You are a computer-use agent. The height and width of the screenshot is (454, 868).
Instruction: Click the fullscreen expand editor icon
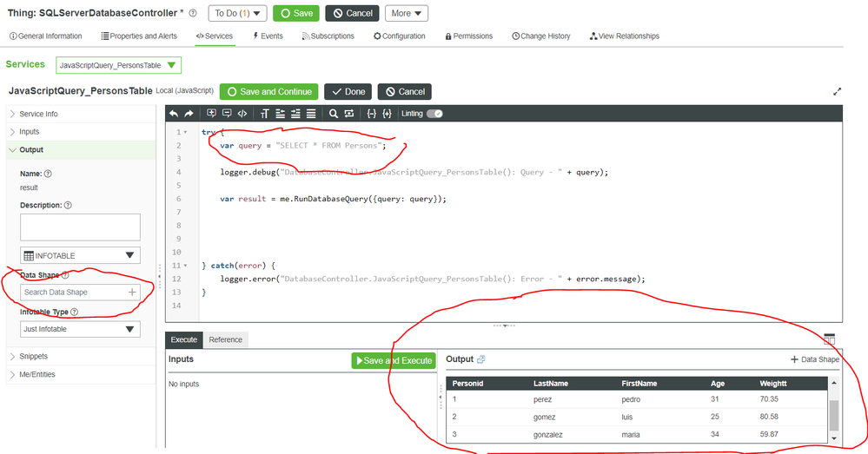click(837, 92)
